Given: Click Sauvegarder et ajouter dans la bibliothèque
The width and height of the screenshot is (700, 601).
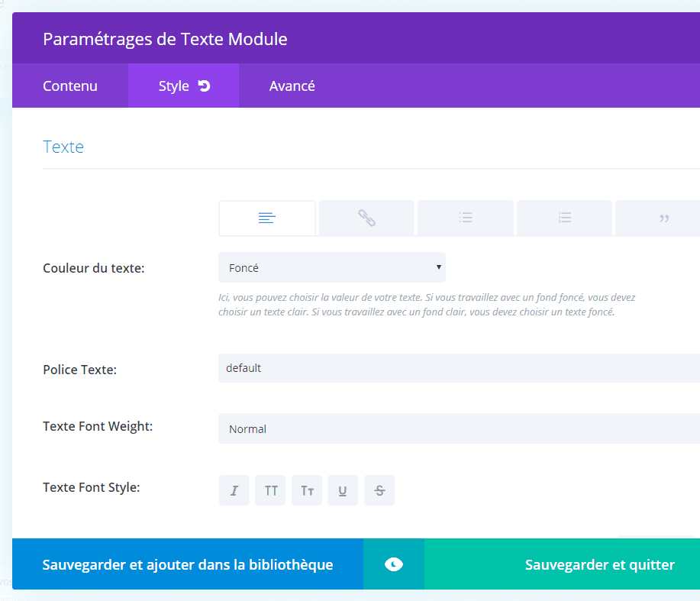Looking at the screenshot, I should (187, 564).
